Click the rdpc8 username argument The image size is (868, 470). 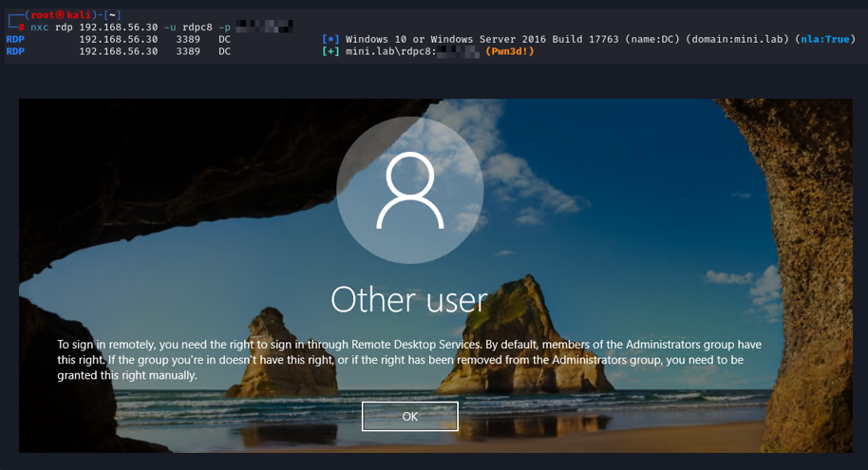click(198, 28)
